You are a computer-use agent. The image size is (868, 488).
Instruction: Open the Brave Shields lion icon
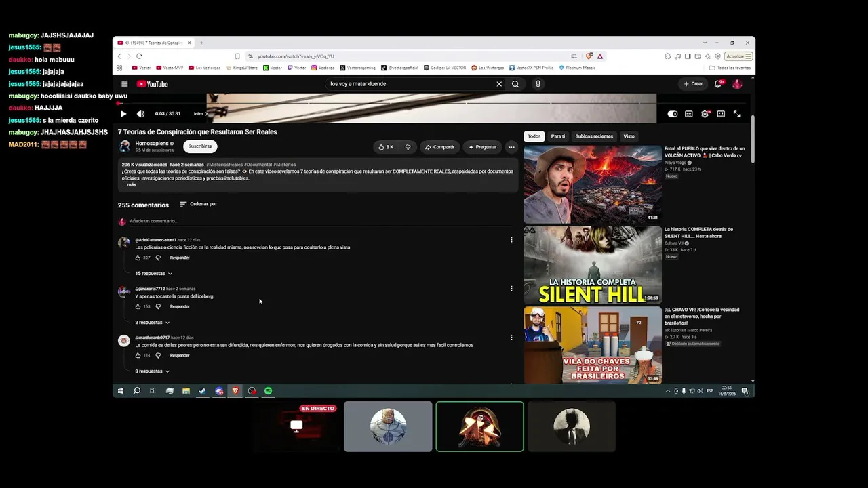(589, 56)
